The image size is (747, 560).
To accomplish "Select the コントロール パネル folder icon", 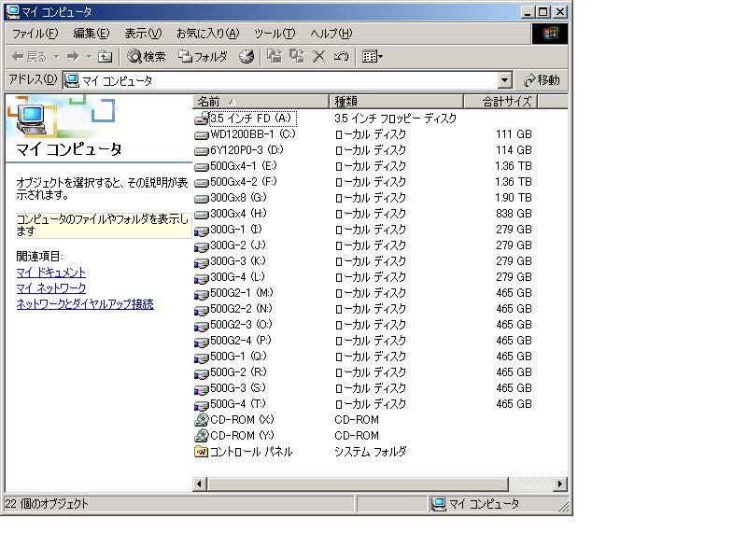I will tap(202, 452).
